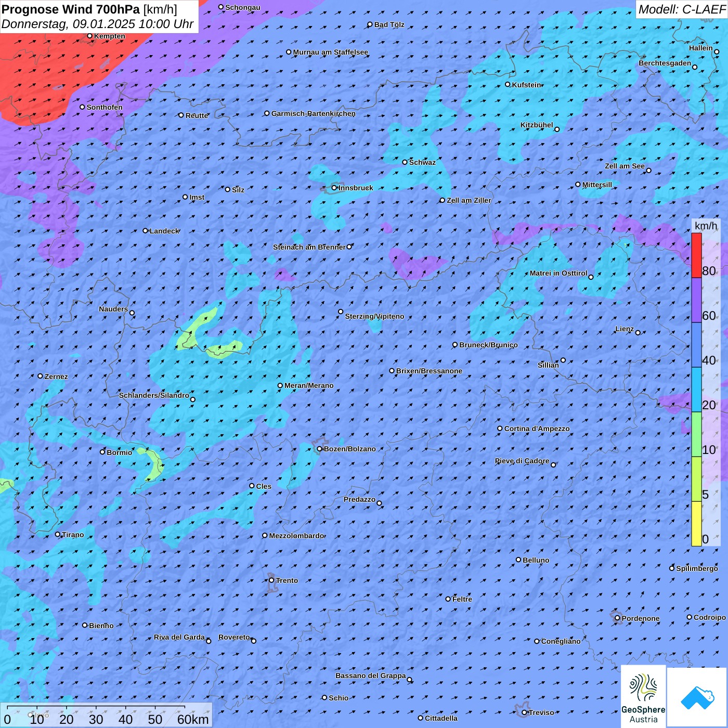The height and width of the screenshot is (728, 728).
Task: Click the Schwaz city marker
Action: click(x=405, y=162)
